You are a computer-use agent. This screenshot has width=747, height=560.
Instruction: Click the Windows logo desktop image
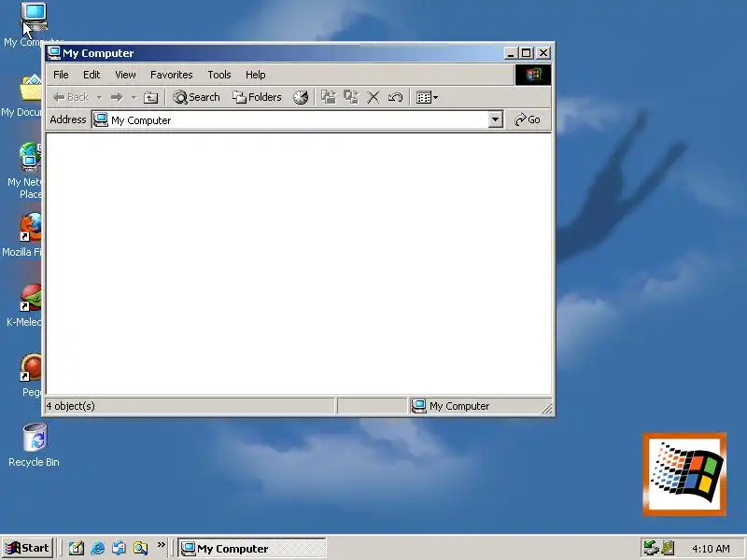pos(684,474)
